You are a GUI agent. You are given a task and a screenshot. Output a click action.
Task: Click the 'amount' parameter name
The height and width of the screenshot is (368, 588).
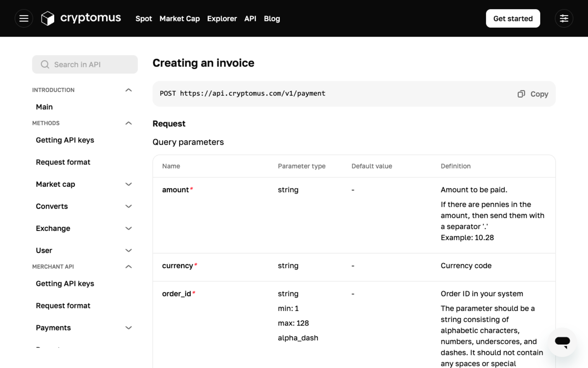click(x=175, y=190)
